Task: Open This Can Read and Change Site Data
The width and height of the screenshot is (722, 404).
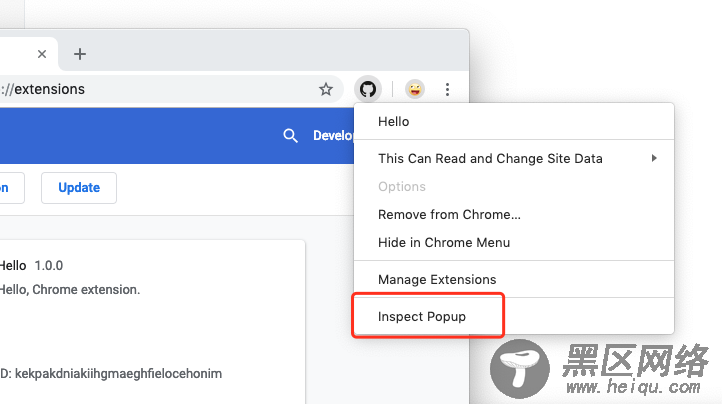Action: coord(490,158)
